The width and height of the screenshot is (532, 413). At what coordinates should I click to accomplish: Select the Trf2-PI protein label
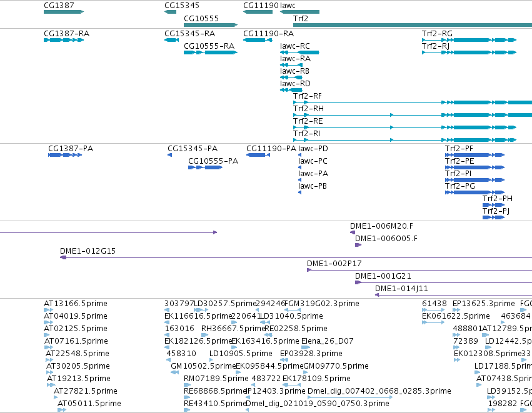point(458,174)
